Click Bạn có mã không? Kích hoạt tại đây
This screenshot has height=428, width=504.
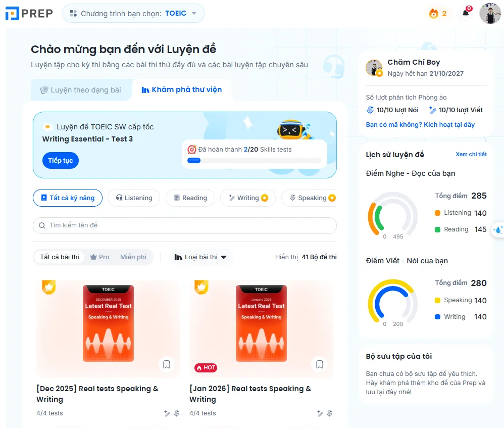pyautogui.click(x=420, y=125)
